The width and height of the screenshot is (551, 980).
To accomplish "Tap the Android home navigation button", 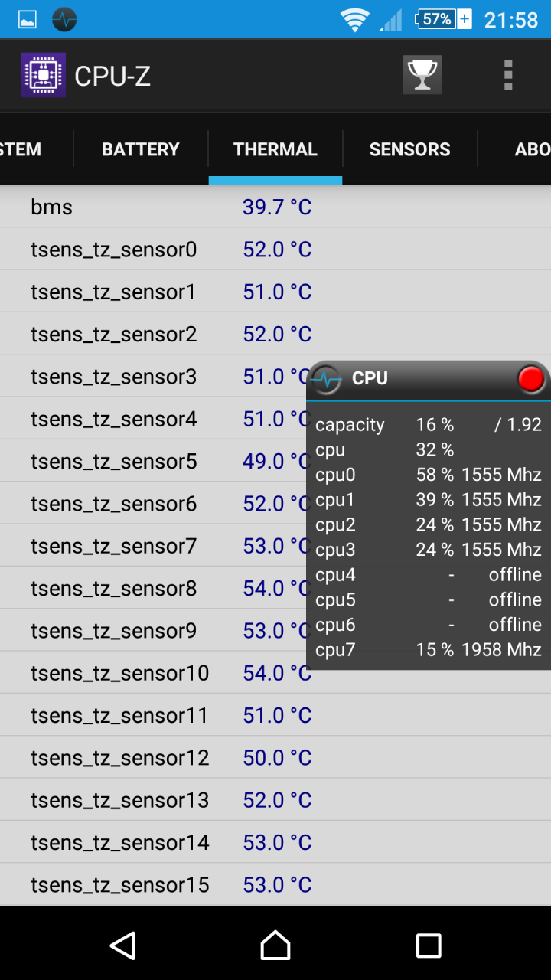I will pos(275,946).
